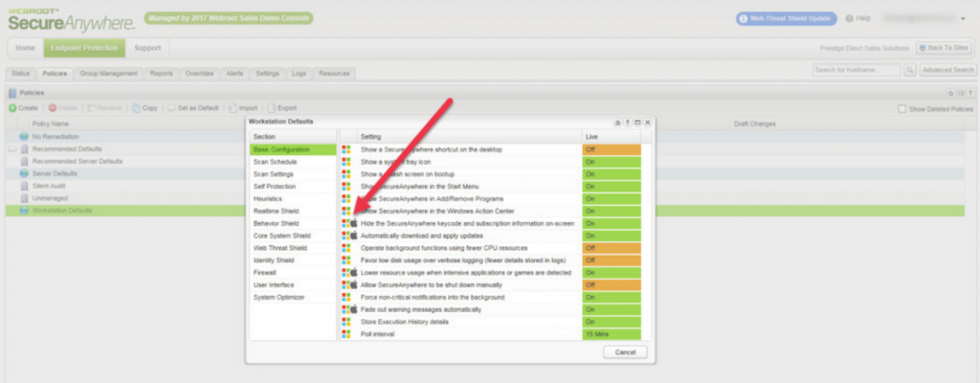The width and height of the screenshot is (980, 383).
Task: Click help icon on Policies panel header
Action: coord(970,93)
